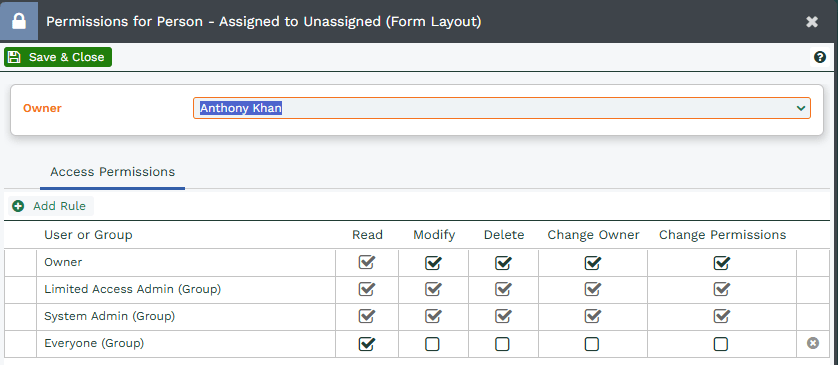The image size is (838, 365).
Task: Toggle Owner Change Owner checkbox
Action: (592, 262)
